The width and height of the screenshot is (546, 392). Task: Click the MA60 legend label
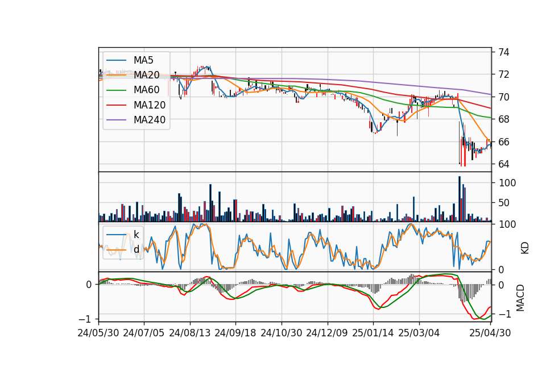pos(147,90)
